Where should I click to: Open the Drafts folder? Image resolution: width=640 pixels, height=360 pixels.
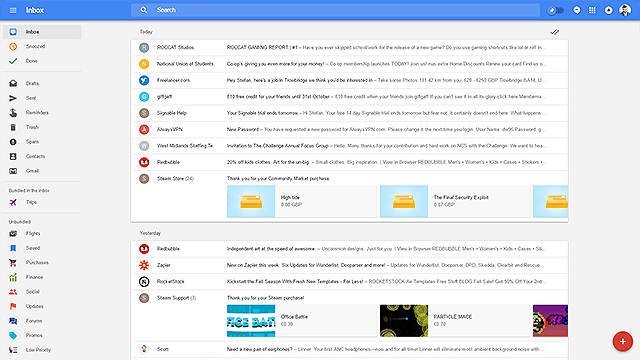click(x=42, y=83)
